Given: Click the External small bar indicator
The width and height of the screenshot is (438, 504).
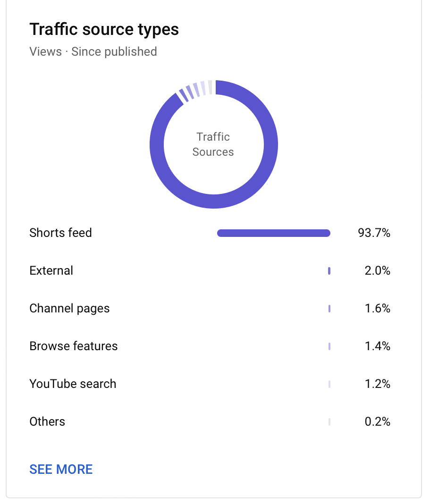Looking at the screenshot, I should [x=329, y=271].
